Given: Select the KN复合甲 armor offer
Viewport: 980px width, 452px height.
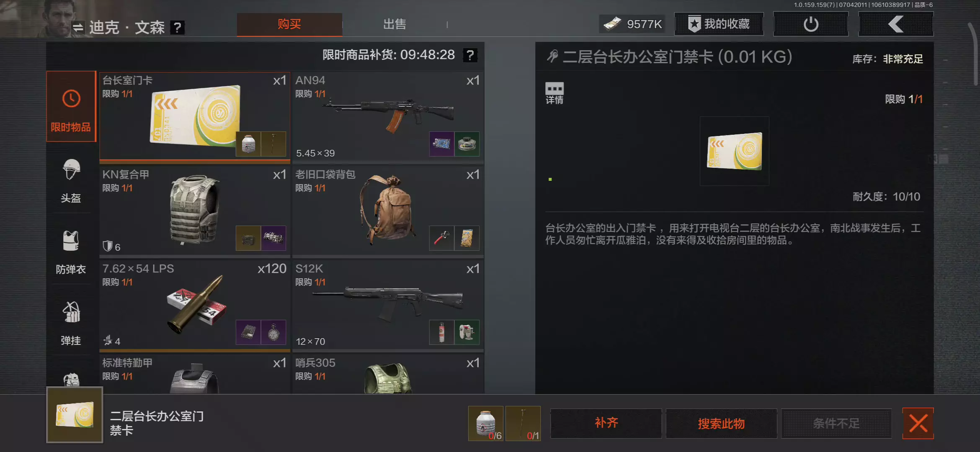Looking at the screenshot, I should [x=195, y=211].
